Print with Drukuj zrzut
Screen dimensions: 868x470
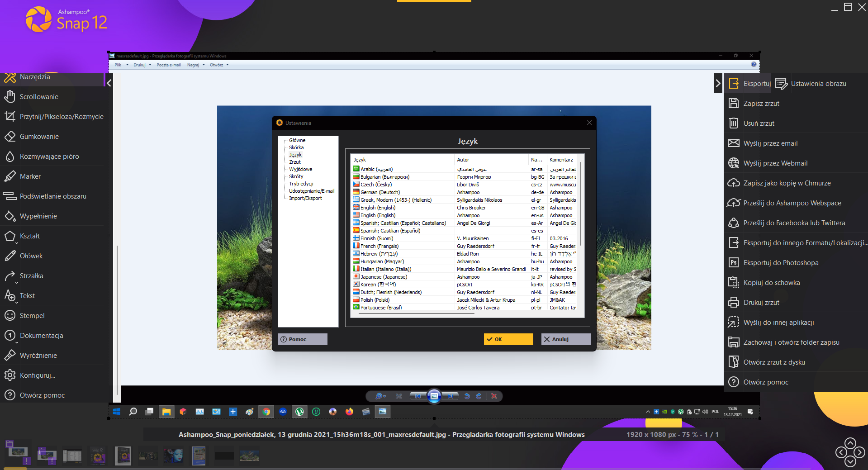point(796,303)
